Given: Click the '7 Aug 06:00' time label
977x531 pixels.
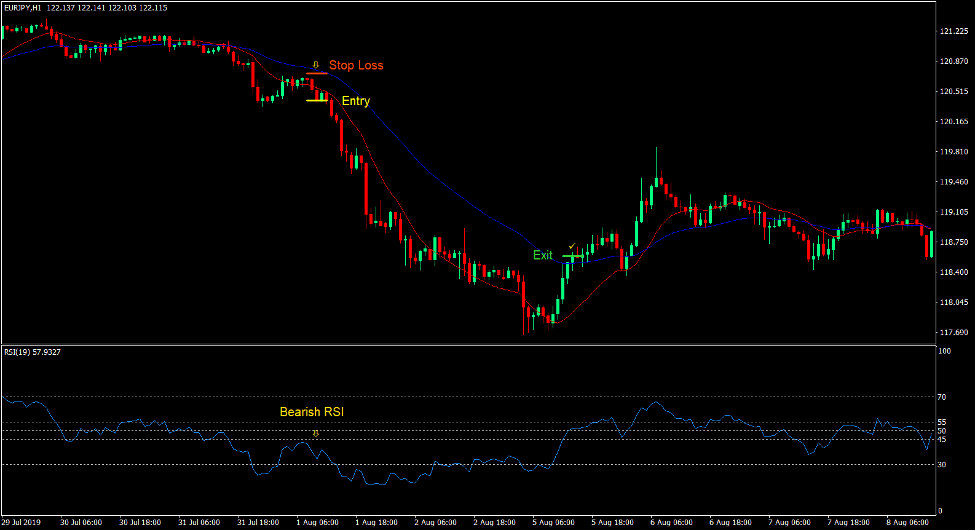Looking at the screenshot, I should click(x=789, y=522).
